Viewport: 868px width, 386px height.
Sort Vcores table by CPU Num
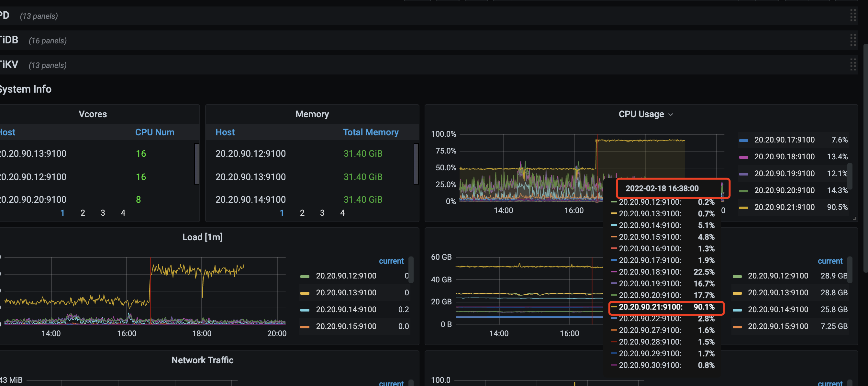coord(155,132)
